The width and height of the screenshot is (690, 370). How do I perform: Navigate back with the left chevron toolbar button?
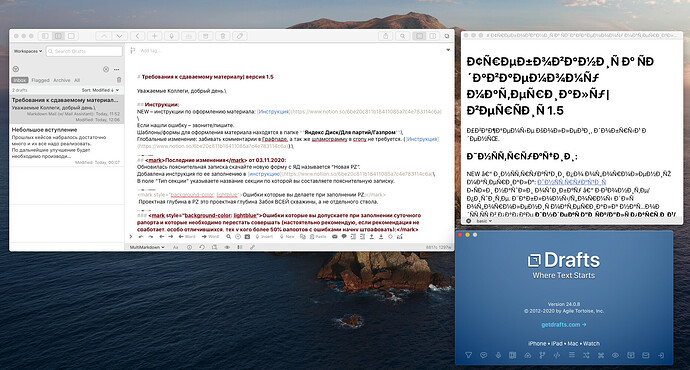(137, 36)
